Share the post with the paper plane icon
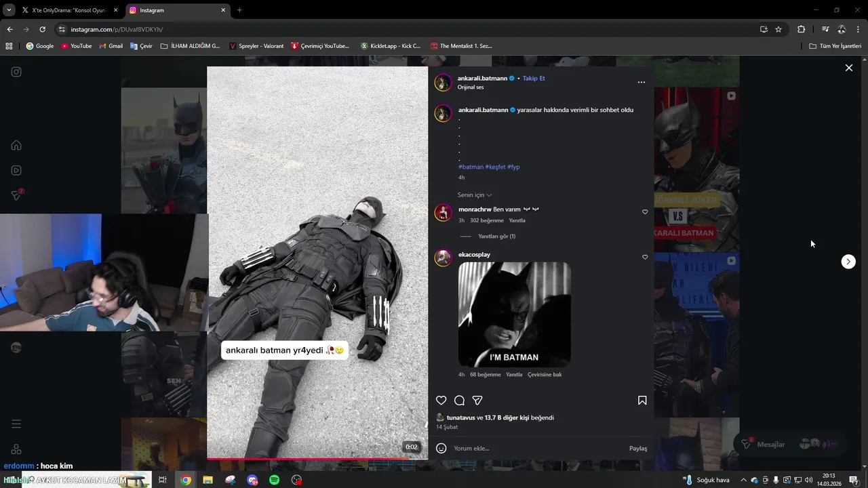This screenshot has height=488, width=868. 477,401
